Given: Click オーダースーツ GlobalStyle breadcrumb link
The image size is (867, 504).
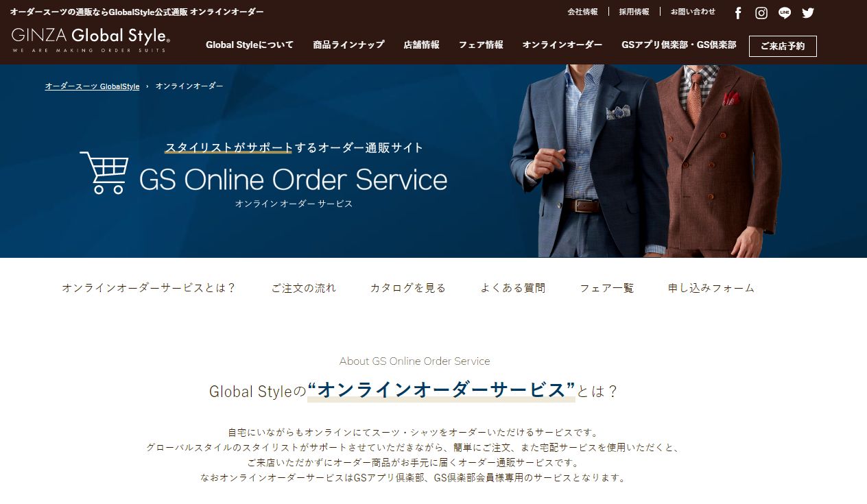Looking at the screenshot, I should click(92, 86).
